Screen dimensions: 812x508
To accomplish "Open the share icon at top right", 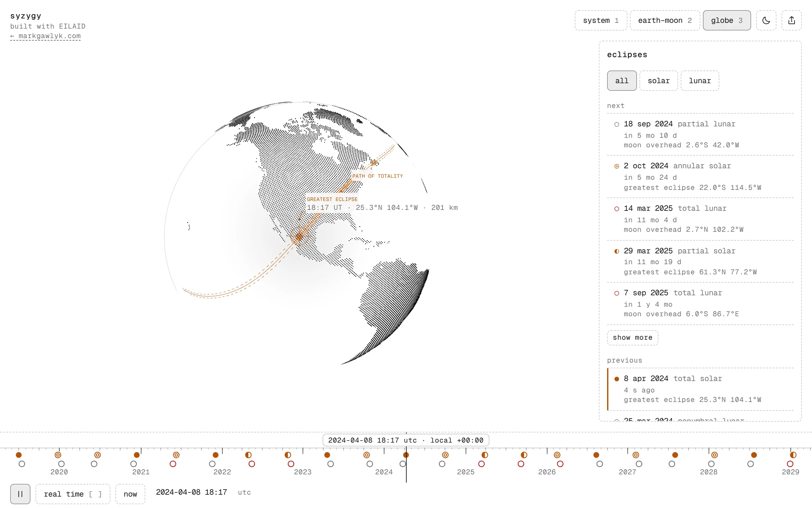I will coord(791,21).
